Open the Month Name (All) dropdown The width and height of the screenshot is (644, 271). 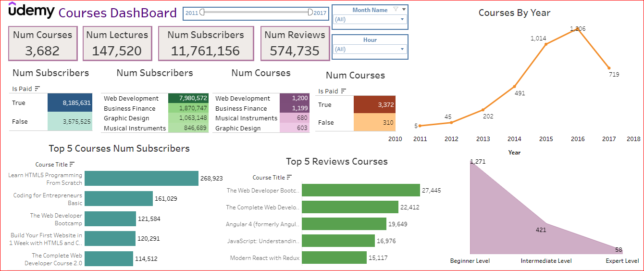(369, 20)
